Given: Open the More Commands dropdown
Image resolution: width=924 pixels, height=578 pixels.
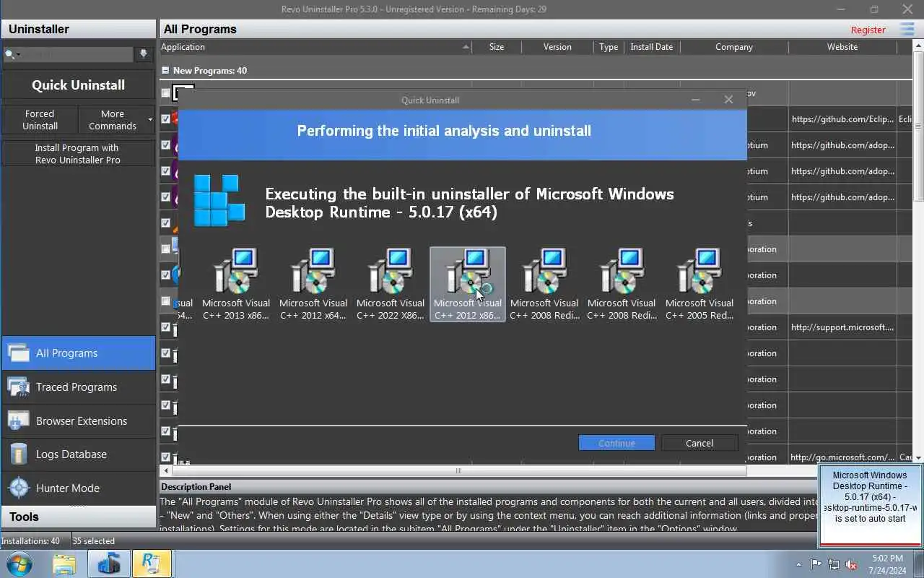Looking at the screenshot, I should (116, 120).
